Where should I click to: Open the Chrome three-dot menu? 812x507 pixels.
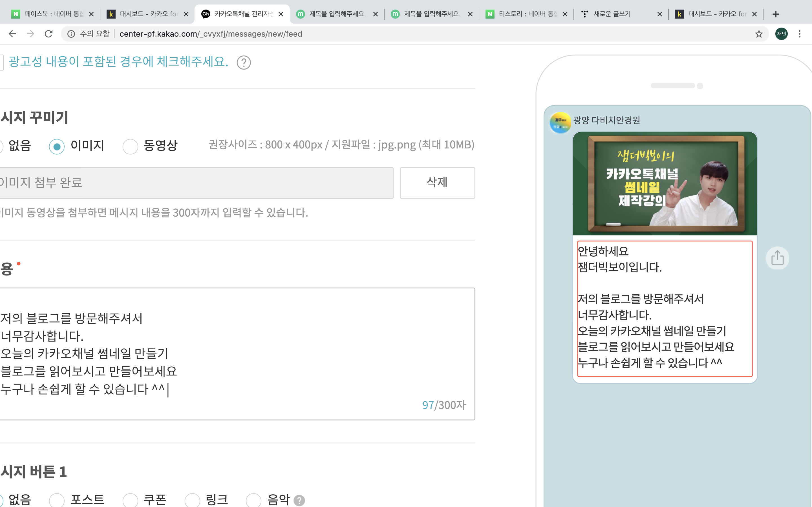click(x=799, y=34)
